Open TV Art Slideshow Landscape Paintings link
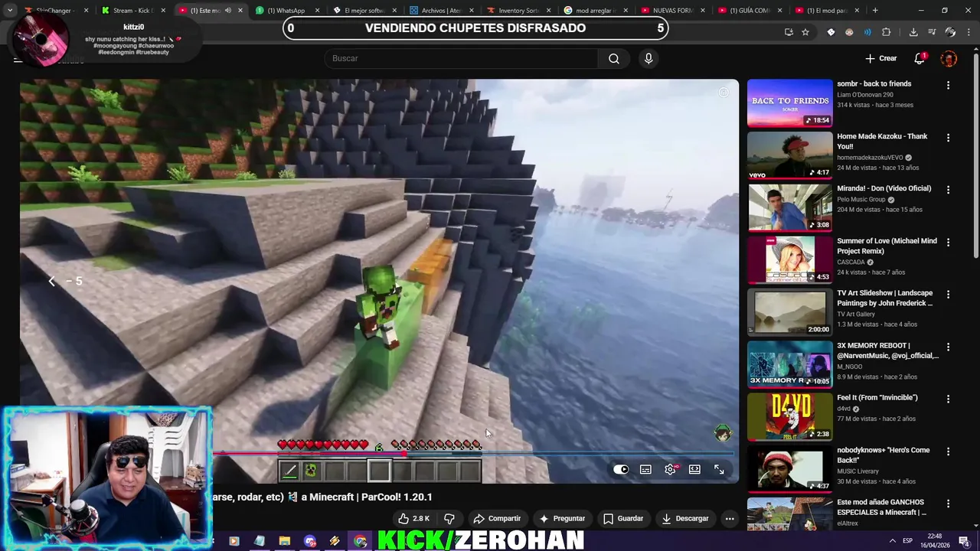The width and height of the screenshot is (980, 551). click(x=884, y=298)
